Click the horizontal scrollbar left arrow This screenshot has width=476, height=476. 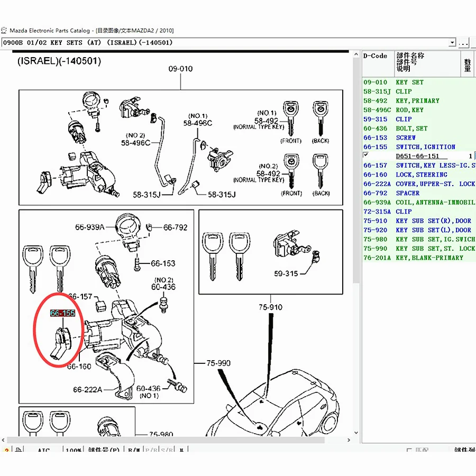point(3,440)
